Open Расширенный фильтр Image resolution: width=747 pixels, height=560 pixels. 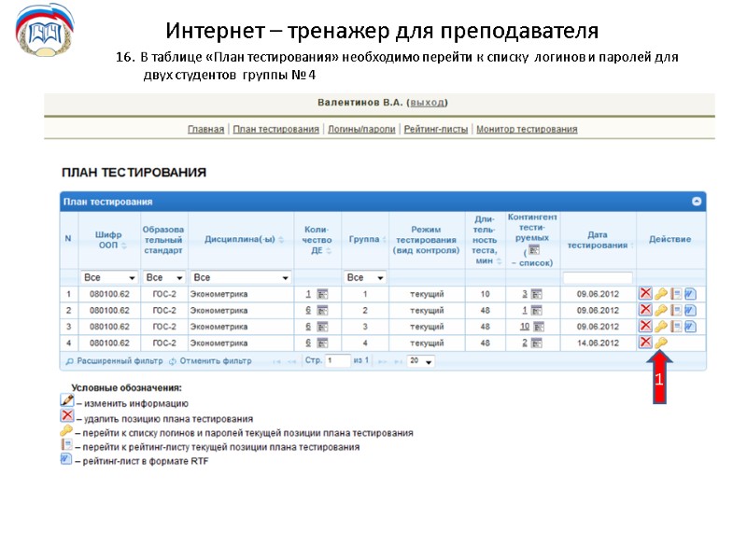[x=115, y=361]
